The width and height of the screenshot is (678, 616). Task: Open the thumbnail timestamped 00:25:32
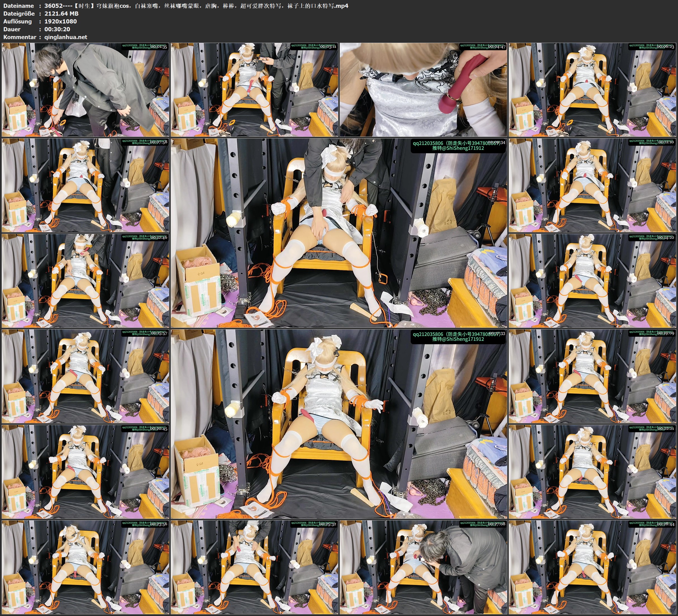pyautogui.click(x=254, y=567)
